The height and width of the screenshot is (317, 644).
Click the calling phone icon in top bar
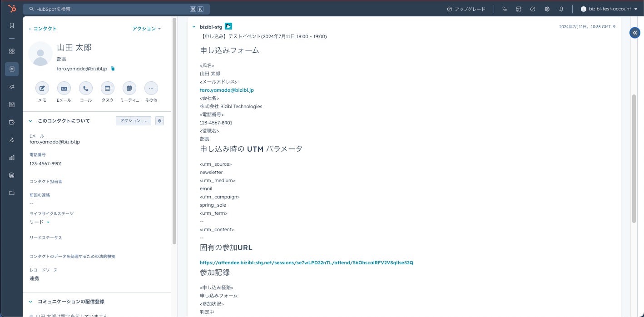point(505,9)
